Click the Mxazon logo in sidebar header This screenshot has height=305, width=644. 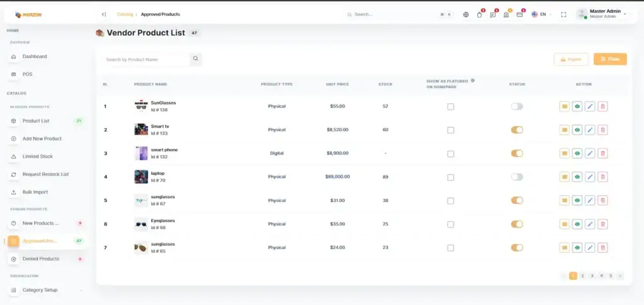coord(28,14)
